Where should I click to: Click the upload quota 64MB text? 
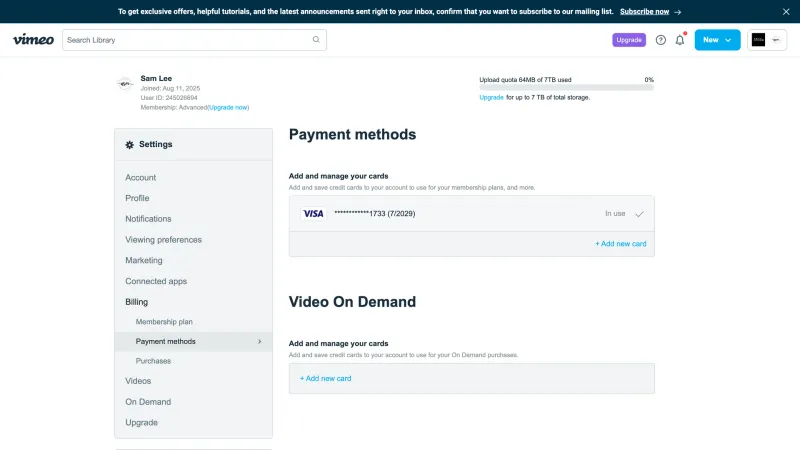point(525,80)
